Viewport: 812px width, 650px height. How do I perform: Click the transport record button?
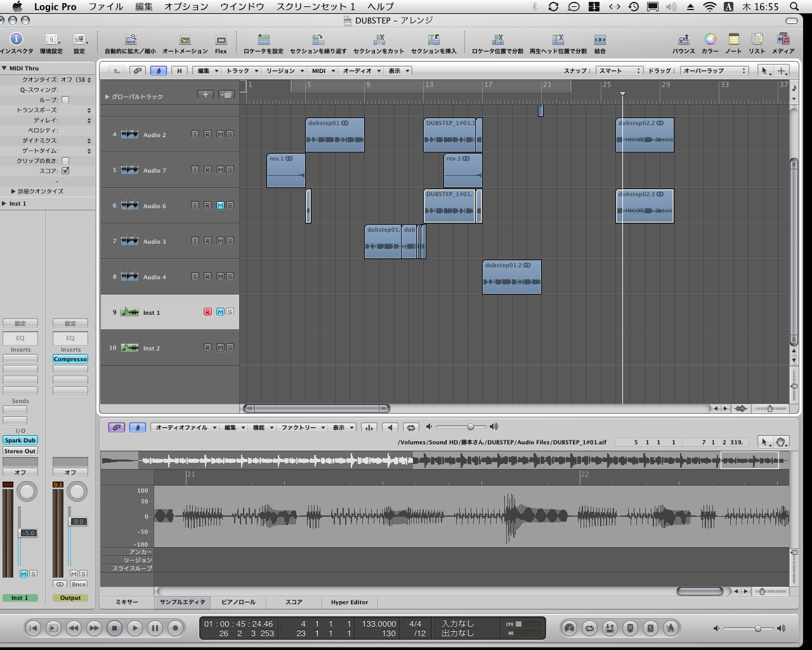tap(175, 628)
